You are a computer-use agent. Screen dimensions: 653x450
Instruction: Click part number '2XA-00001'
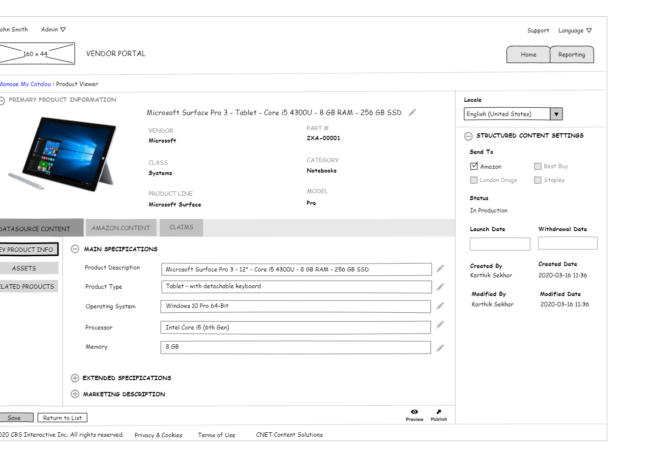(x=323, y=138)
